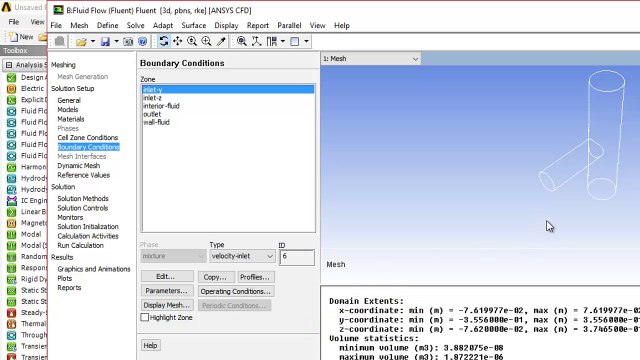The height and width of the screenshot is (360, 640).
Task: Click the Harmonic Response icon in Toolbox
Action: pos(11,167)
